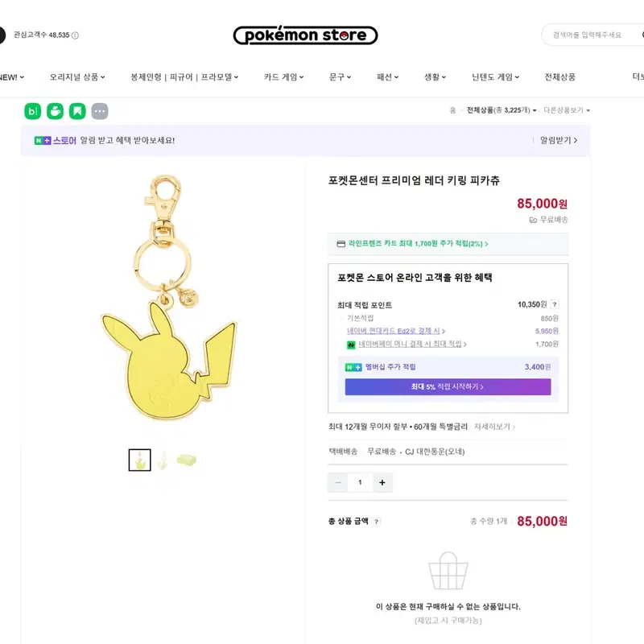Screen dimensions: 644x644
Task: Click the help icon beside 총 상품 금액
Action: click(x=376, y=522)
